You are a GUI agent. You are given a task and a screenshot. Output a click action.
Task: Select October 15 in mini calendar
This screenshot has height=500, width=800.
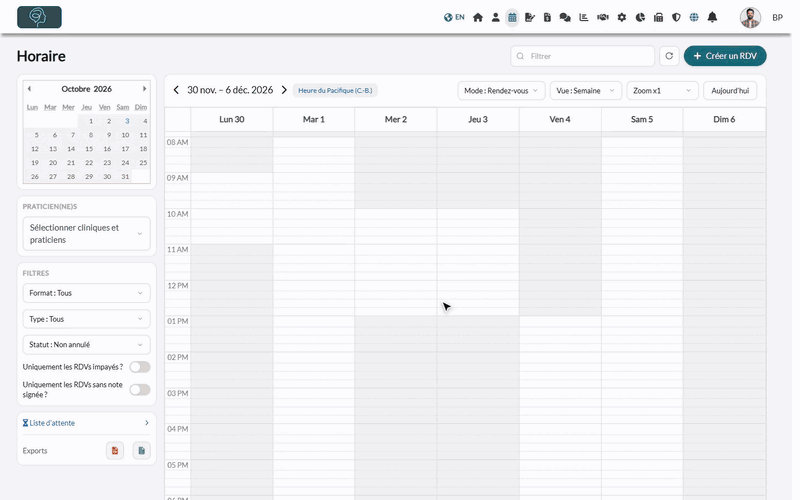89,149
